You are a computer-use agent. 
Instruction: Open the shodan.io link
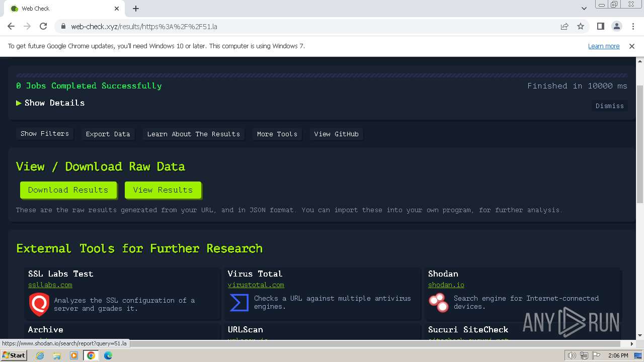coord(446,285)
